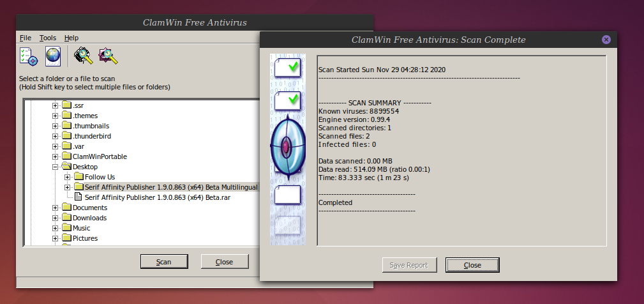Open the Preferences toolbar icon
The width and height of the screenshot is (644, 304).
point(29,56)
